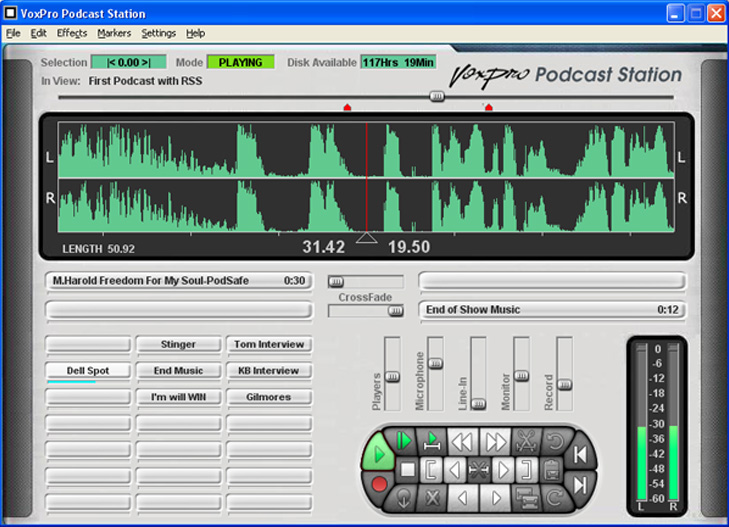Trigger the Tom Interview hot key
This screenshot has width=729, height=527.
click(267, 344)
